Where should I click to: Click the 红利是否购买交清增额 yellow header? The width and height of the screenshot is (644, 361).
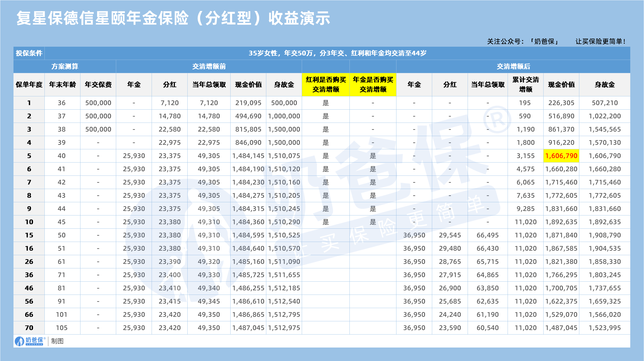[x=325, y=84]
